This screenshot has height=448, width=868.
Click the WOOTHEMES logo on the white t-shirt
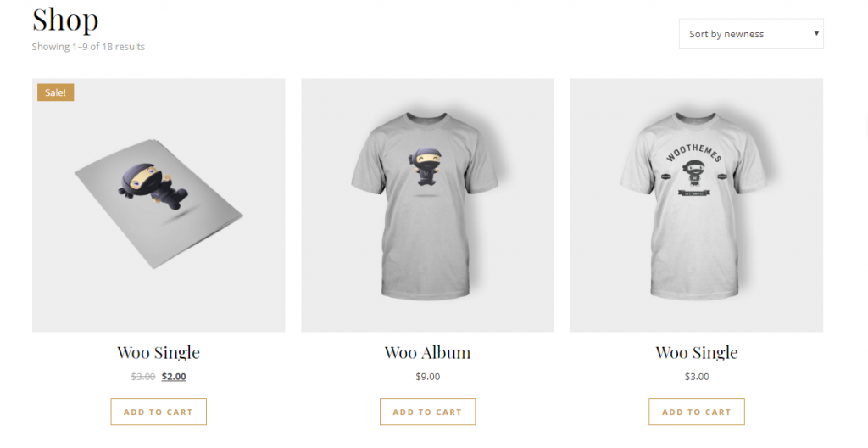(x=693, y=171)
